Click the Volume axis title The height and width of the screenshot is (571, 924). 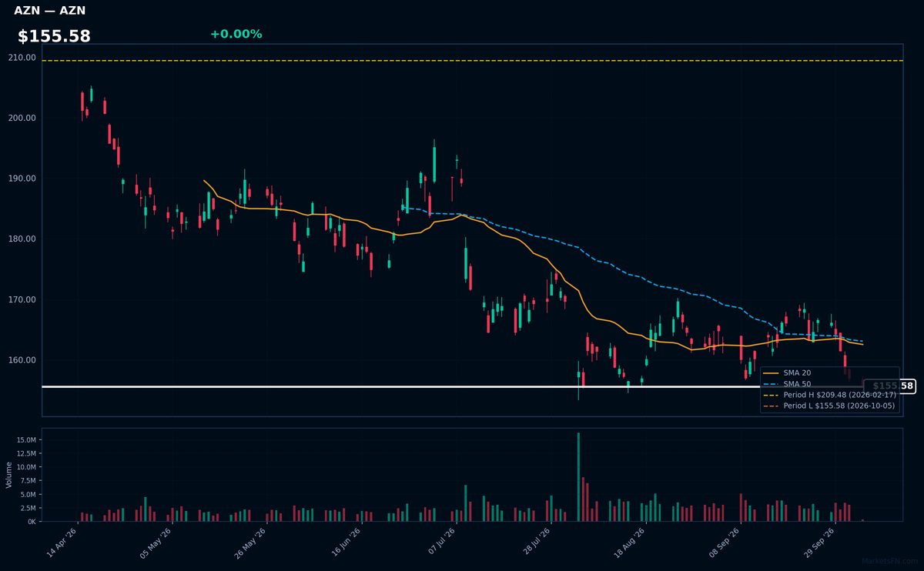point(9,475)
